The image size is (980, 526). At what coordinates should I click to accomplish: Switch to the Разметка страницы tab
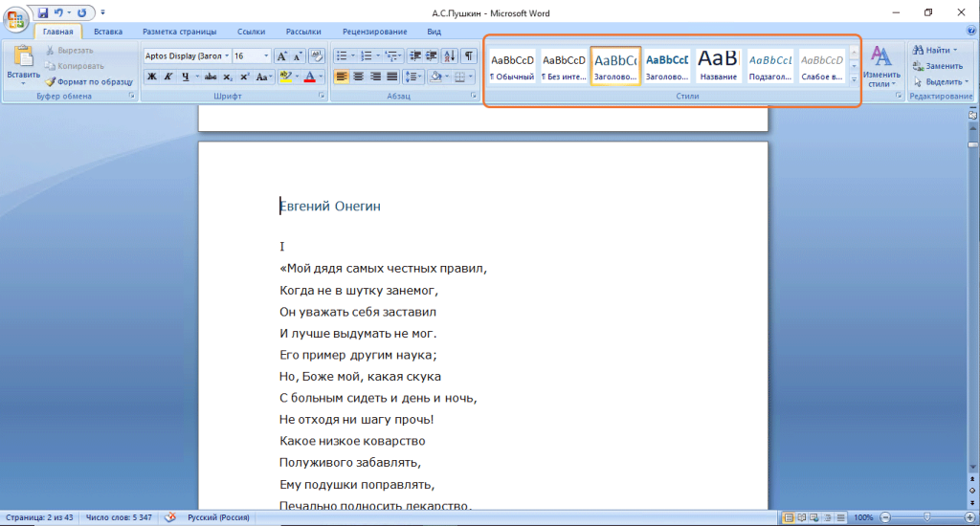(179, 32)
